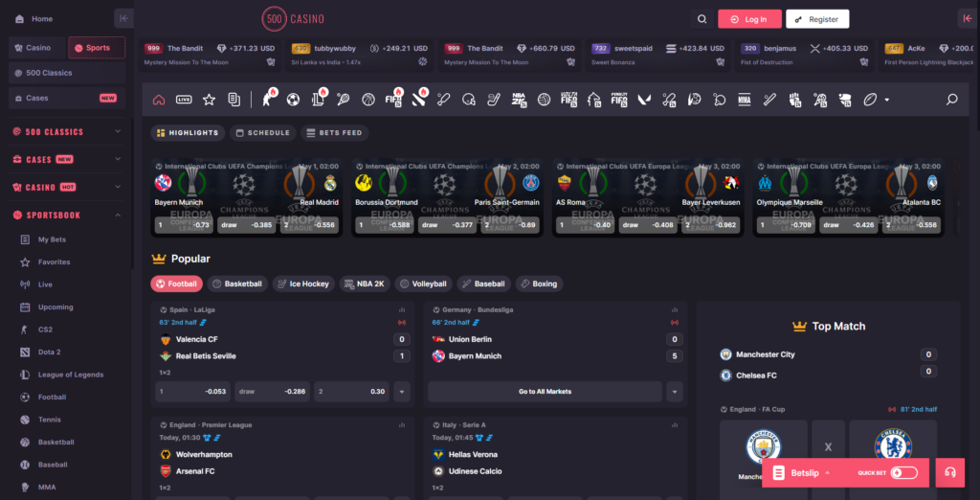
Task: Click the 500 Casino logo
Action: 293,19
